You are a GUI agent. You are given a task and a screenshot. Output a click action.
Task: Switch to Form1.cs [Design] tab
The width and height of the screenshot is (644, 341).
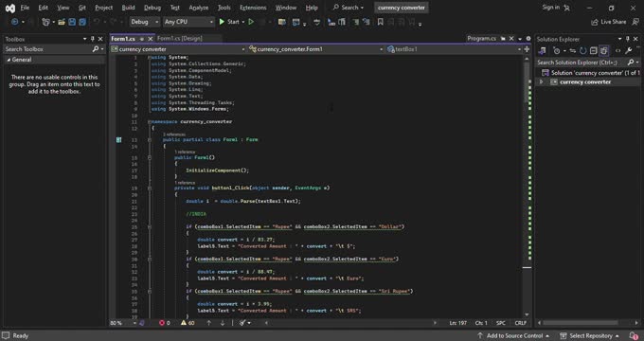[180, 38]
